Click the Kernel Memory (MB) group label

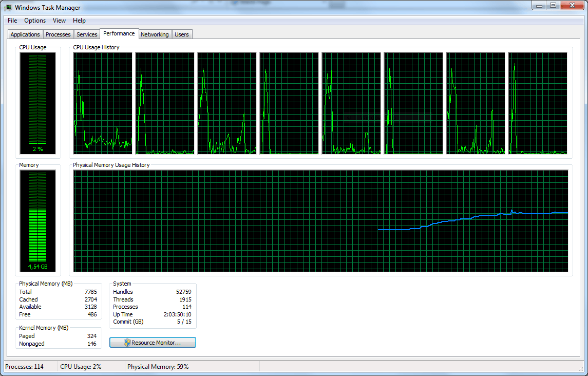click(44, 328)
